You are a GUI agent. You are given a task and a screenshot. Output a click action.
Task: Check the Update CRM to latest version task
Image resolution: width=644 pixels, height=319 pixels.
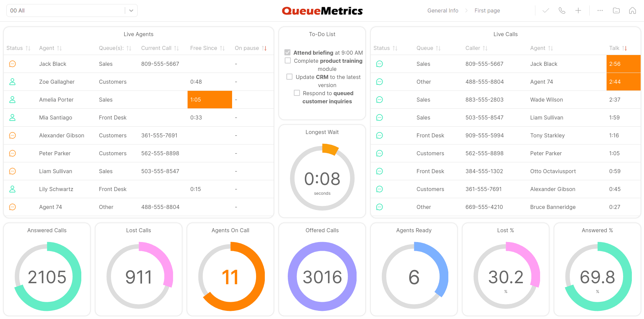coord(289,77)
